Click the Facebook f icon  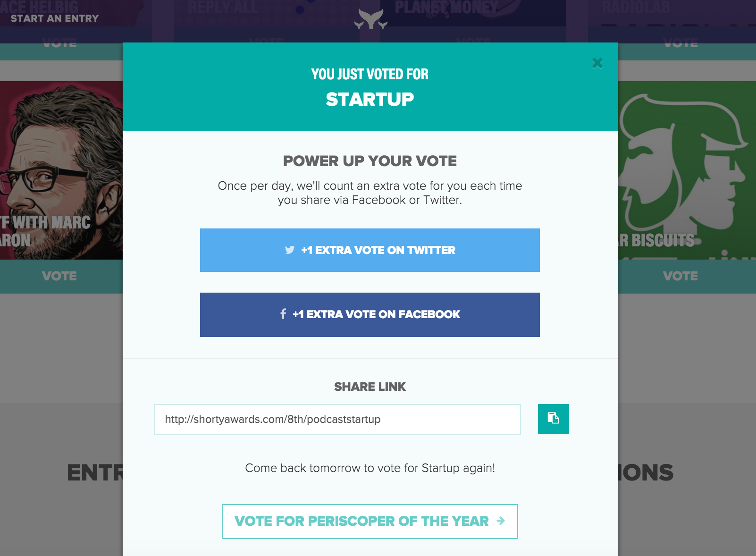(x=284, y=314)
